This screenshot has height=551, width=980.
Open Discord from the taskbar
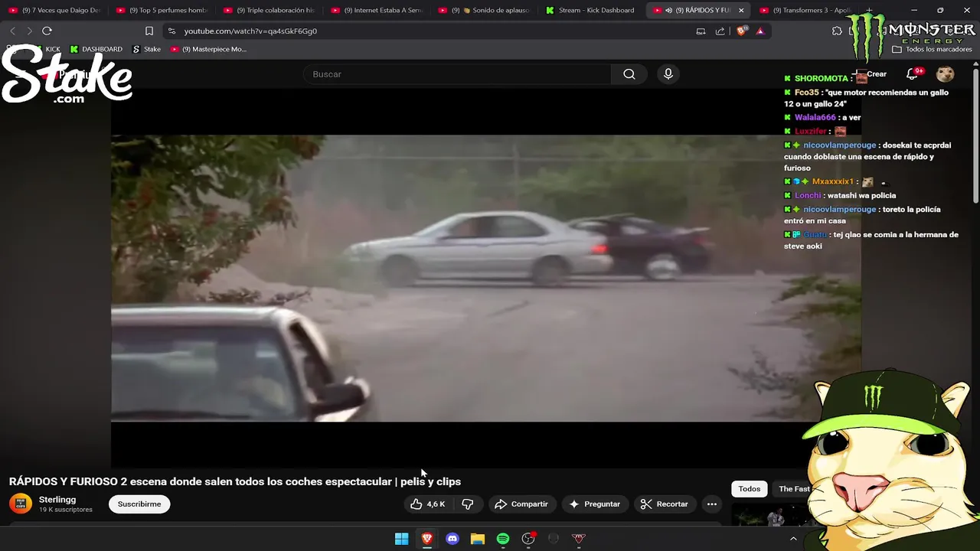(x=452, y=539)
